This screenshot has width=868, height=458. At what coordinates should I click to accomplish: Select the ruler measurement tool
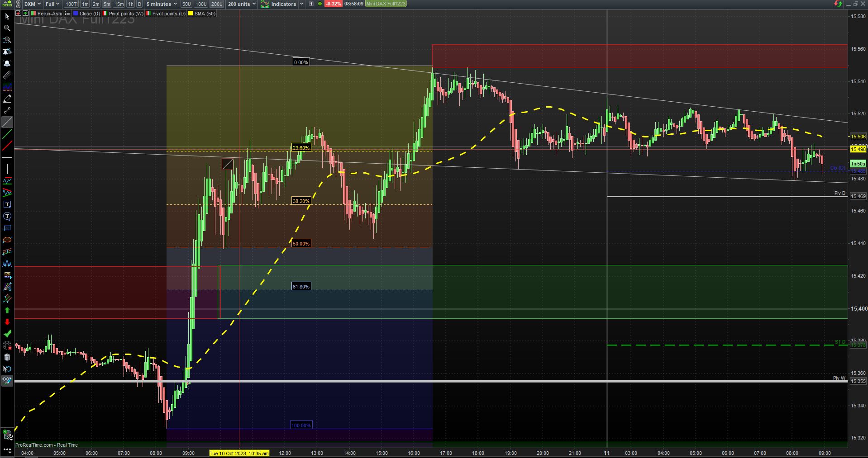7,75
